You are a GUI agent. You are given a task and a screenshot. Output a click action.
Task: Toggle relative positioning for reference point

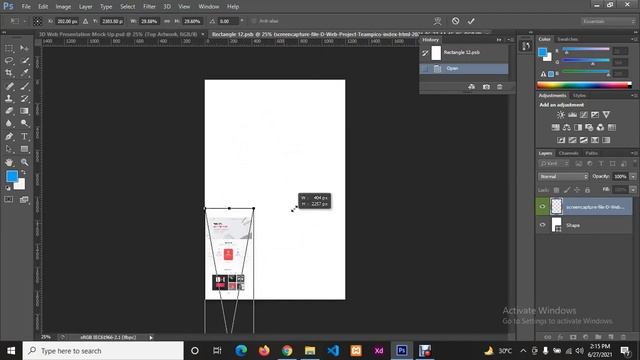tap(85, 21)
